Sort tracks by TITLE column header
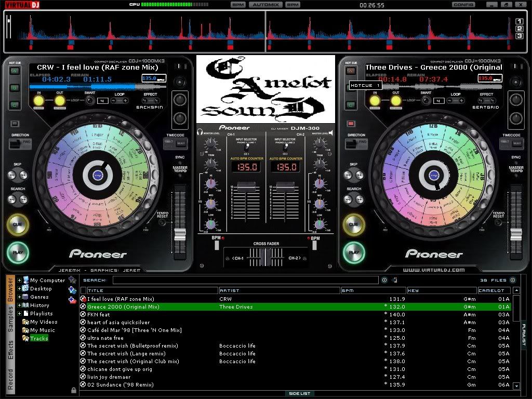The height and width of the screenshot is (399, 532). click(x=152, y=290)
